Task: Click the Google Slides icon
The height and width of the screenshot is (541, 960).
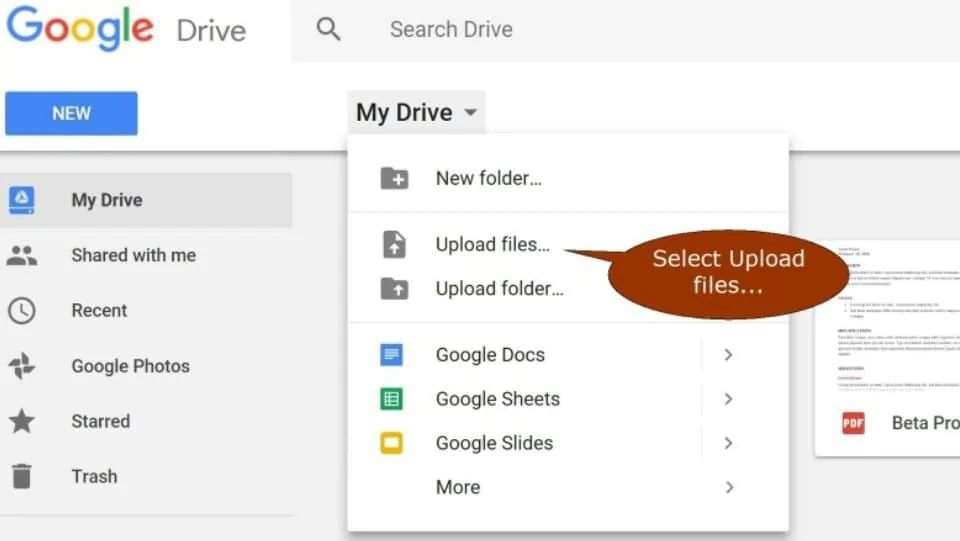Action: [391, 443]
